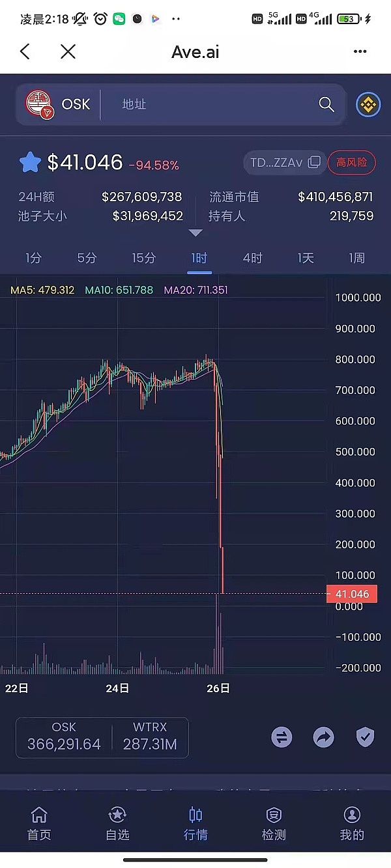391x868 pixels.
Task: Tap the search magnifier icon
Action: click(326, 104)
